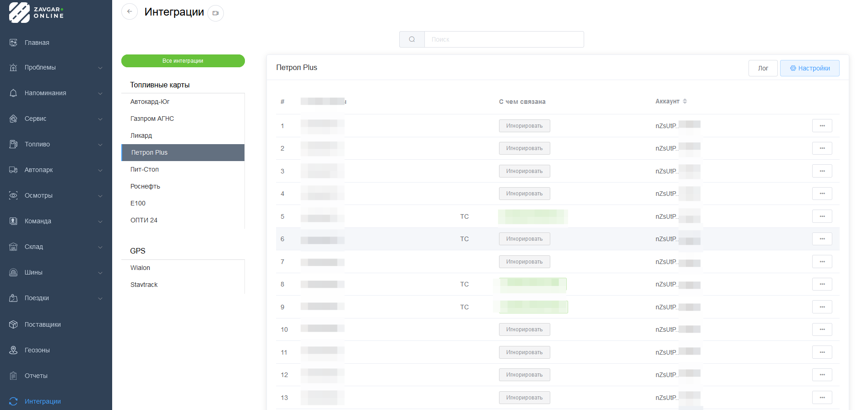Expand the Осмотры menu chevron
This screenshot has width=868, height=410.
[100, 196]
